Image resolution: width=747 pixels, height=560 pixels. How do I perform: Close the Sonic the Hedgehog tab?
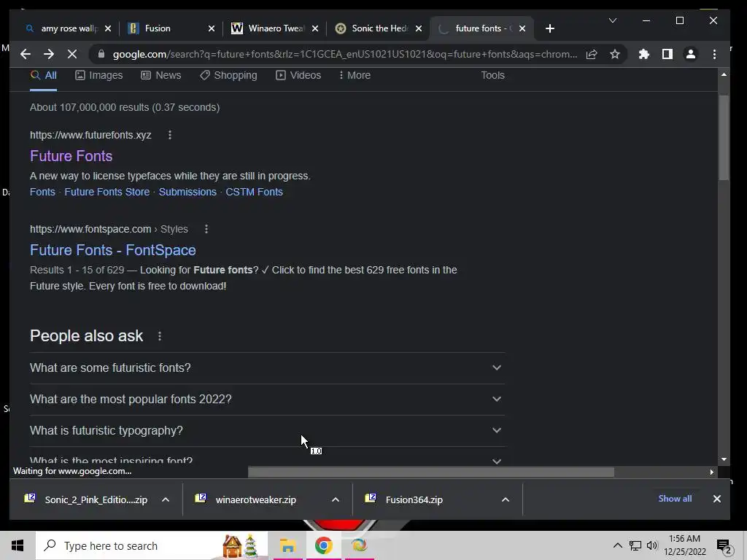pyautogui.click(x=419, y=28)
